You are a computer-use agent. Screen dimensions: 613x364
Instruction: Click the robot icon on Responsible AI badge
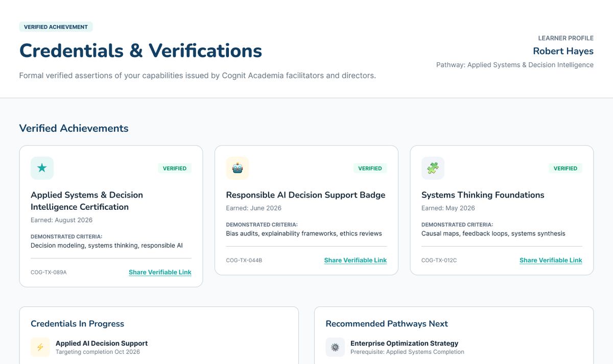pos(238,168)
